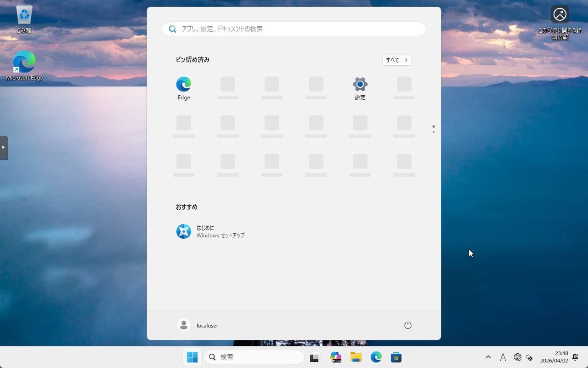Select the localuser account avatar
Screen dimensions: 588x368
pos(183,325)
